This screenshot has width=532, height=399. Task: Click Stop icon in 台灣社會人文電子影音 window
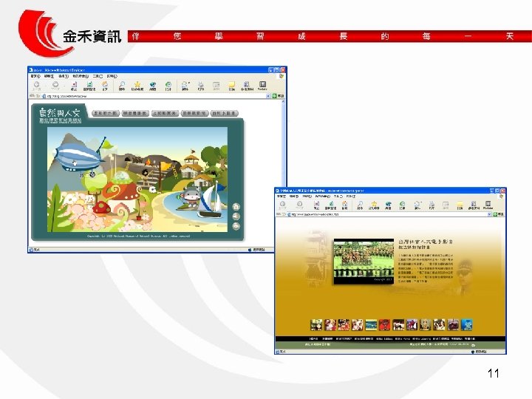[x=316, y=205]
